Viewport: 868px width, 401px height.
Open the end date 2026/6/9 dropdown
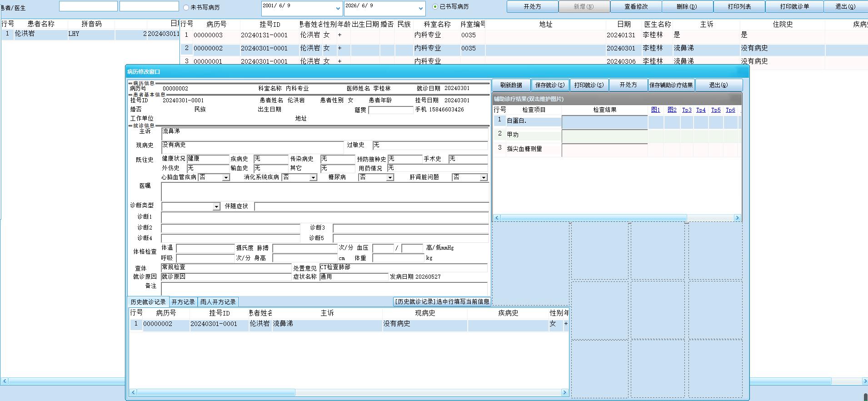click(x=420, y=8)
